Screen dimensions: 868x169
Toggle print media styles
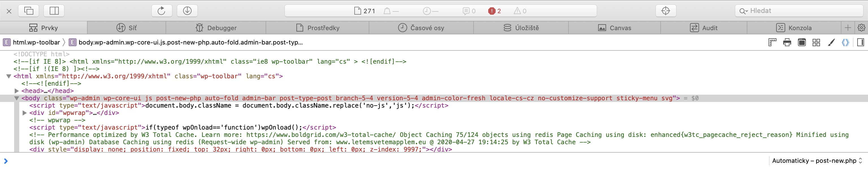[x=787, y=42]
